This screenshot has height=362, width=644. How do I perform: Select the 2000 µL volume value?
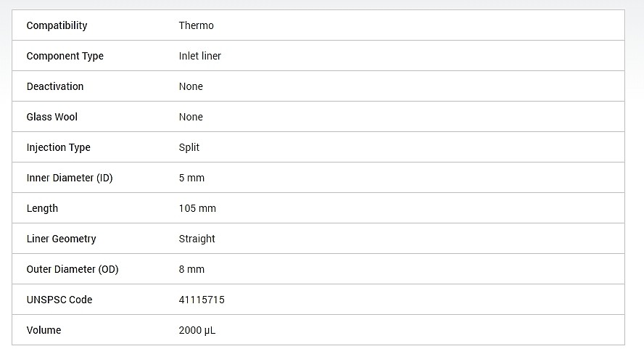[197, 330]
